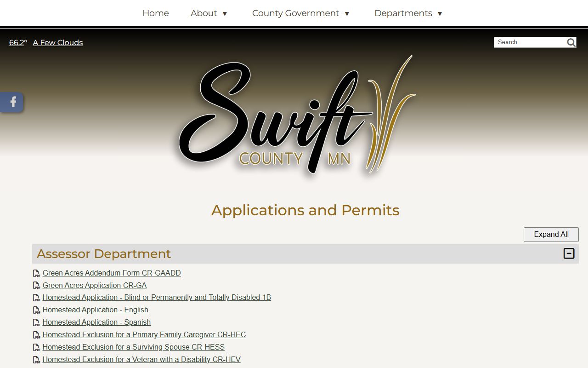
Task: Click PDF icon beside Primary Family Caregiver CR-HEC
Action: (36, 335)
